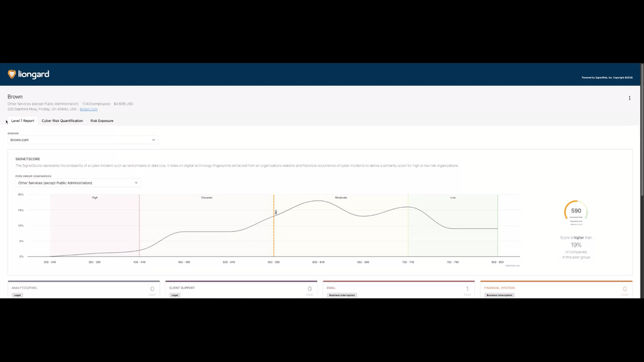The width and height of the screenshot is (644, 362).
Task: Click Business Interruption tag under Financial Systems
Action: pos(499,295)
